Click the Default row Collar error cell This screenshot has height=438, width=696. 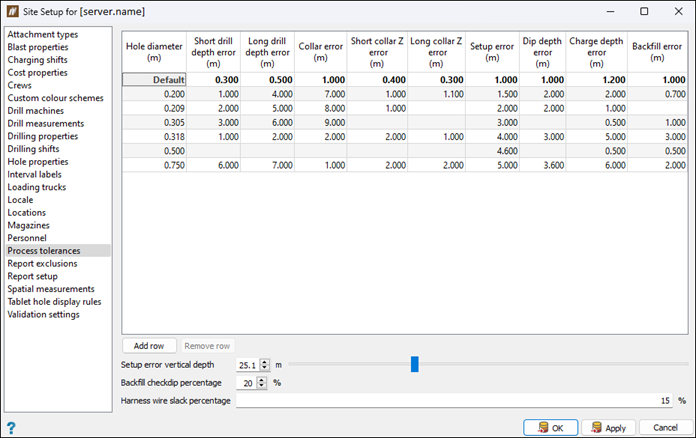click(x=320, y=79)
